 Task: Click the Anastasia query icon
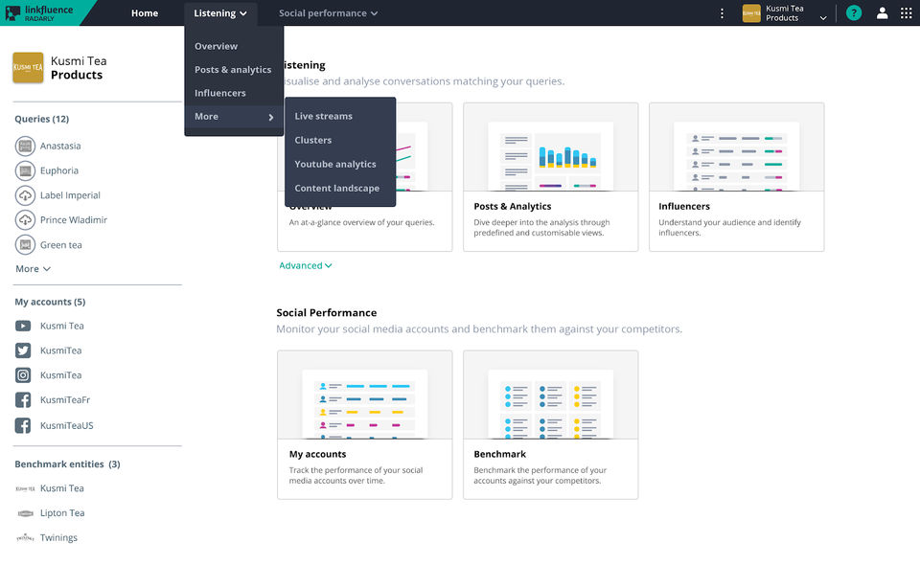pos(25,146)
